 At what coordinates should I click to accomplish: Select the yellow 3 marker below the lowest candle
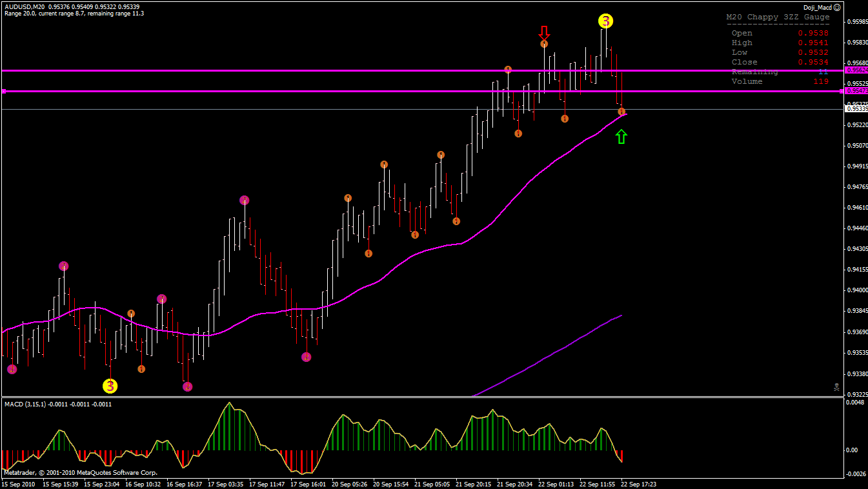click(x=110, y=386)
